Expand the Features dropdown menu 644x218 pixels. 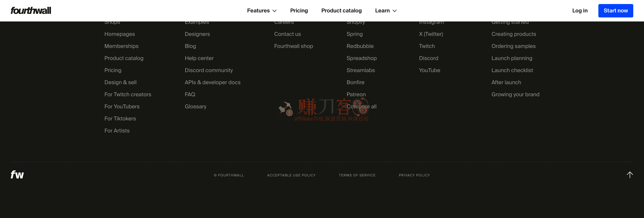(x=261, y=11)
